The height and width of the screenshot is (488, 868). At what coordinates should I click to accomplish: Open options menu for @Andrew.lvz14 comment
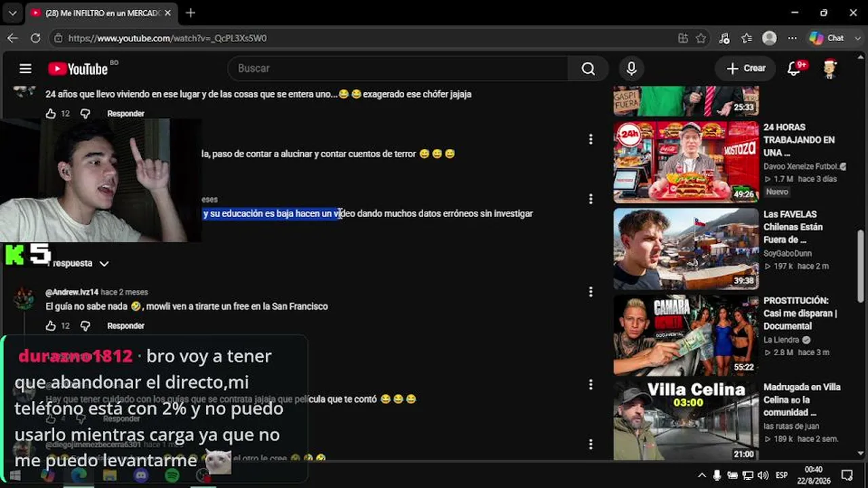[x=591, y=291]
